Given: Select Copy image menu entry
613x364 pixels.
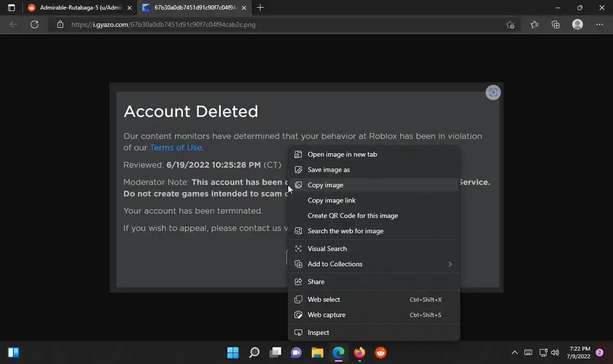Looking at the screenshot, I should (x=374, y=185).
